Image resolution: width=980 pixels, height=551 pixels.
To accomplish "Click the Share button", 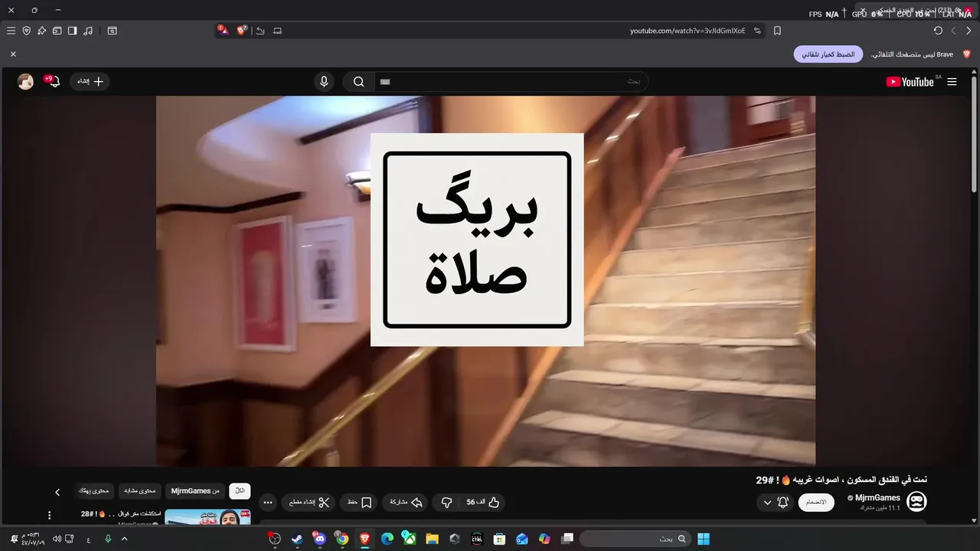I will pos(406,503).
